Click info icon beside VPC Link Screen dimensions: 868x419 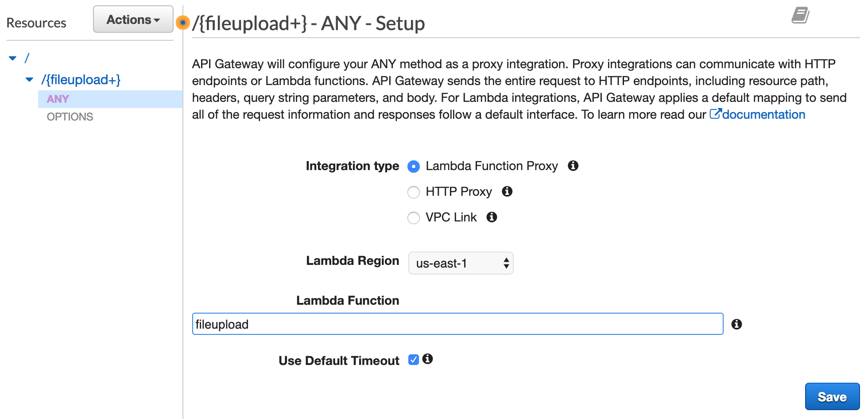tap(492, 217)
